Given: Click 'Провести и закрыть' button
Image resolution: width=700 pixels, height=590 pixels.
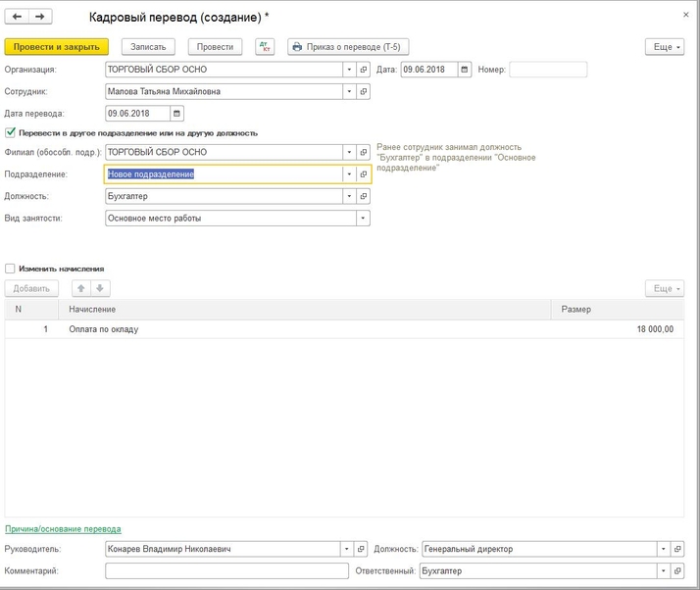Looking at the screenshot, I should (57, 46).
